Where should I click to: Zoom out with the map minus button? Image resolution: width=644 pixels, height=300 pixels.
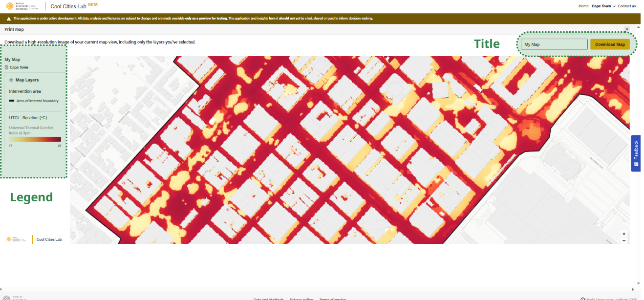(624, 240)
